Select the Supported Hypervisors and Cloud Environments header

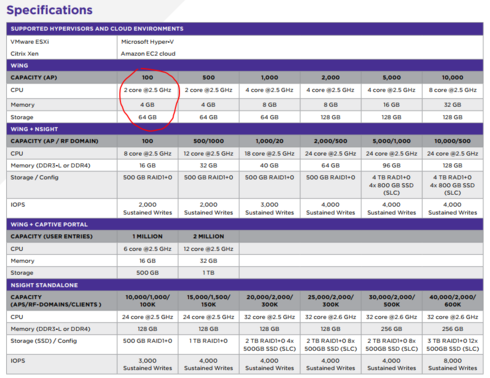245,29
